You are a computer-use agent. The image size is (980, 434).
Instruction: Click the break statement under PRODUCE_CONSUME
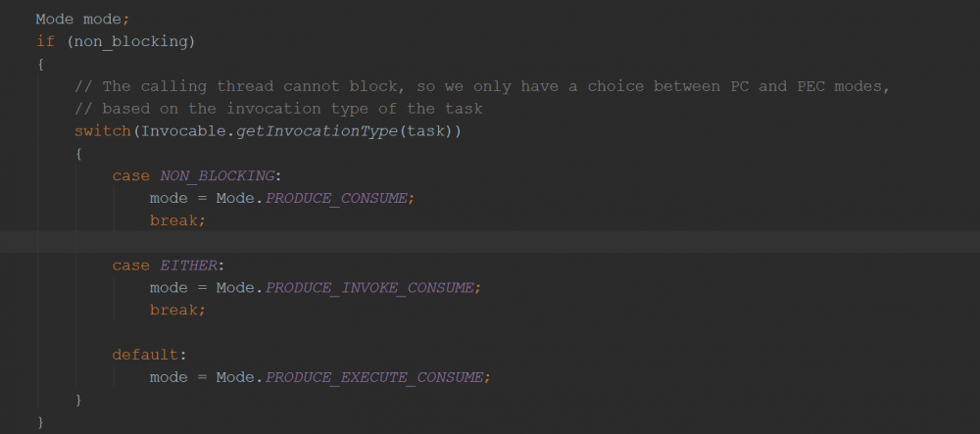tap(175, 220)
